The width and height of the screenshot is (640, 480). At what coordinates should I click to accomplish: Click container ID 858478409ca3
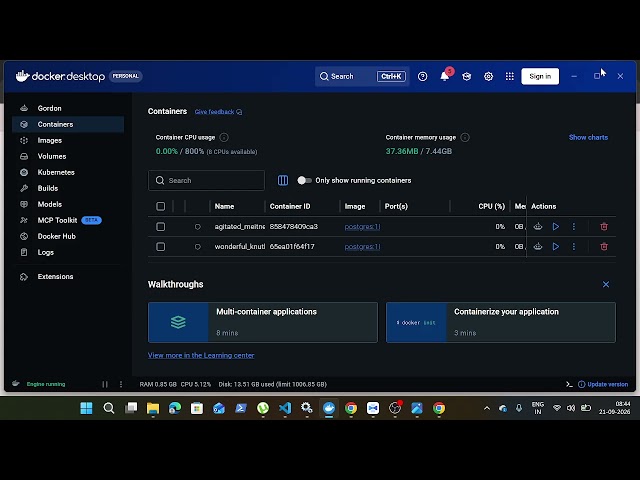point(293,227)
